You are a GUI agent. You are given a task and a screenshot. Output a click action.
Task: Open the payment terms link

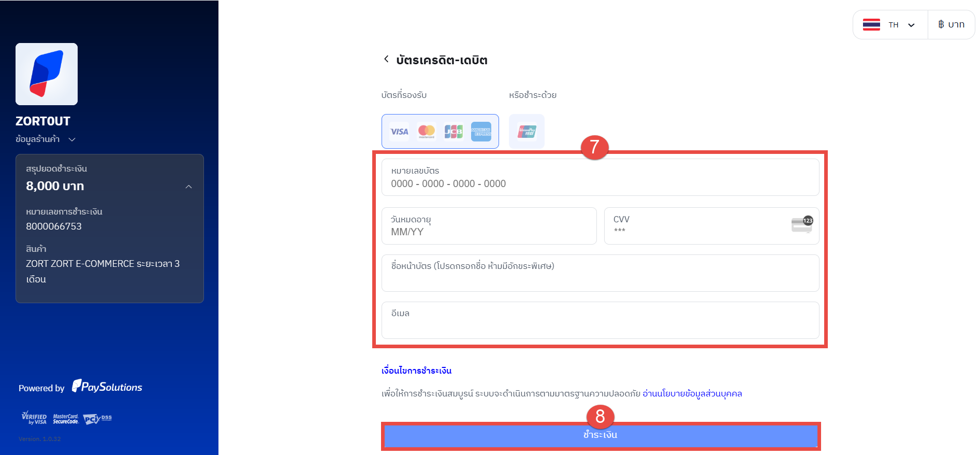click(x=416, y=371)
